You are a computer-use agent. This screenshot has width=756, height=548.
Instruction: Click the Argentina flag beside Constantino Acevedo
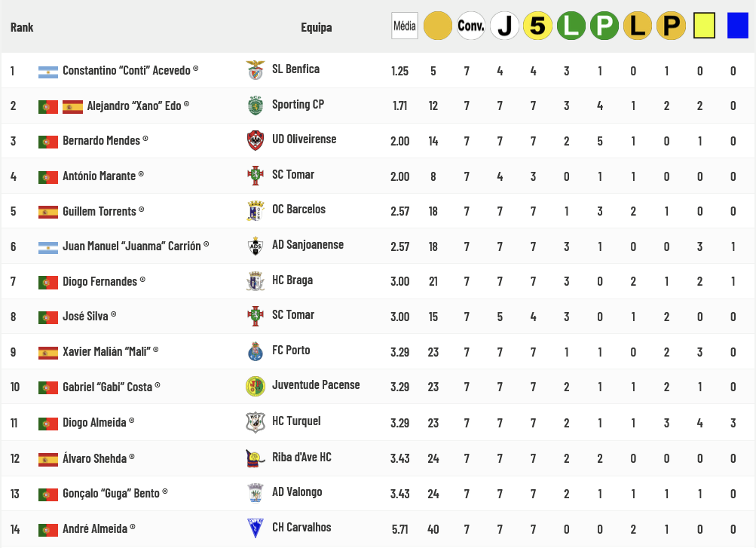pyautogui.click(x=48, y=72)
